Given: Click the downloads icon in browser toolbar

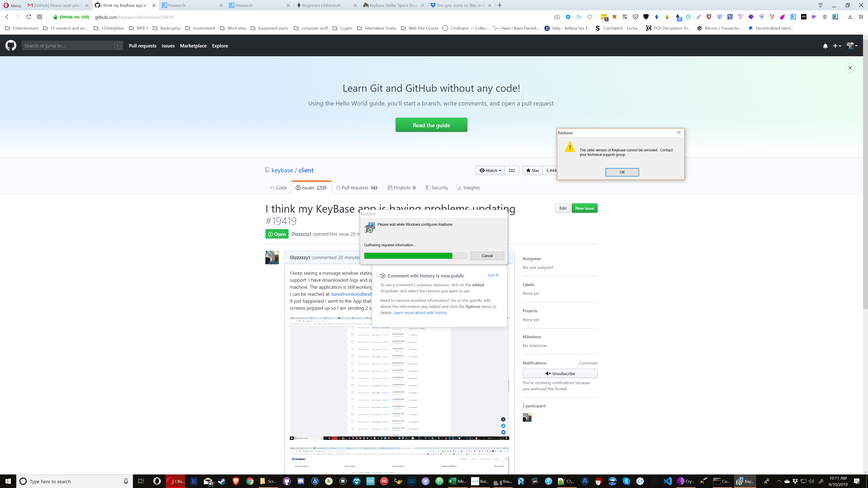Looking at the screenshot, I should (850, 16).
